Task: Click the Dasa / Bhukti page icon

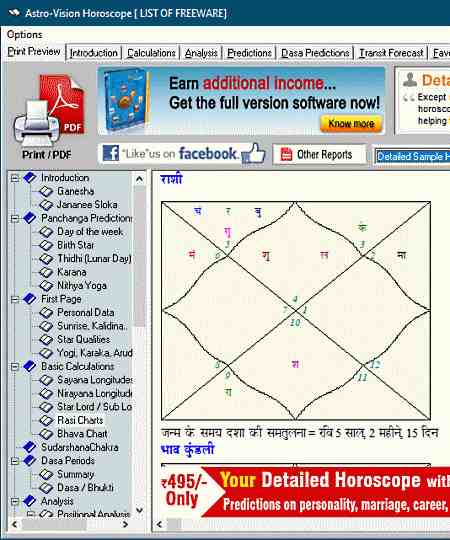Action: tap(46, 488)
